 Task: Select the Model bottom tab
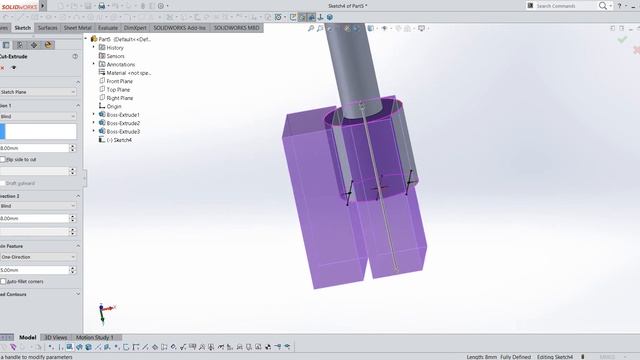pyautogui.click(x=28, y=338)
